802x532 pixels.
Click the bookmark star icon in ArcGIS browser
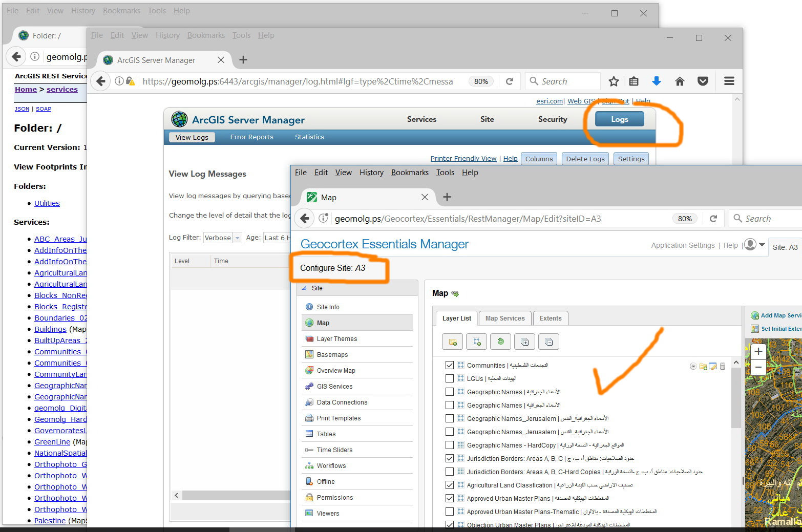(x=614, y=81)
